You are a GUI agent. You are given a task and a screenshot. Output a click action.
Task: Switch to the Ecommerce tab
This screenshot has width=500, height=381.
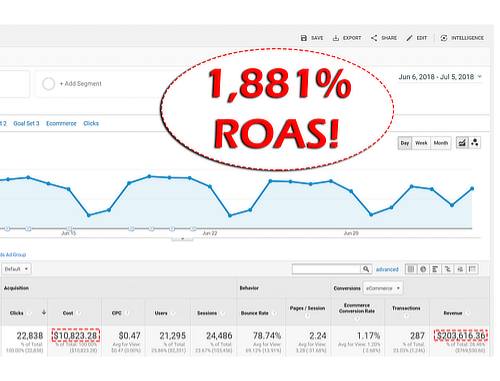click(61, 124)
